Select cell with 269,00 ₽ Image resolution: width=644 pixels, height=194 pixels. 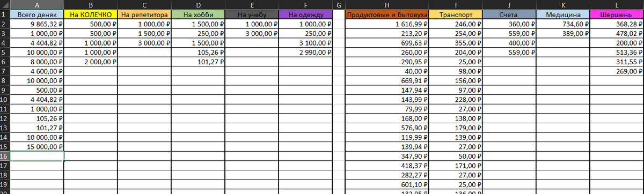[x=617, y=72]
